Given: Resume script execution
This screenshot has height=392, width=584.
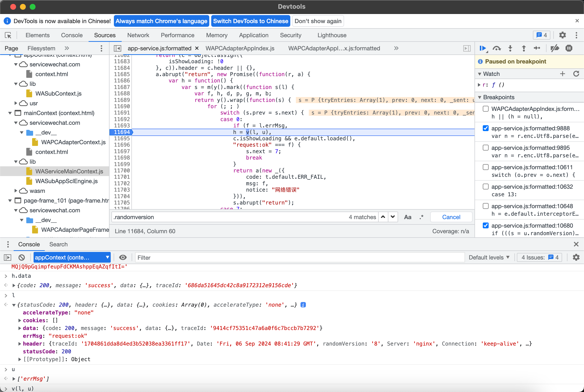Looking at the screenshot, I should pyautogui.click(x=483, y=48).
